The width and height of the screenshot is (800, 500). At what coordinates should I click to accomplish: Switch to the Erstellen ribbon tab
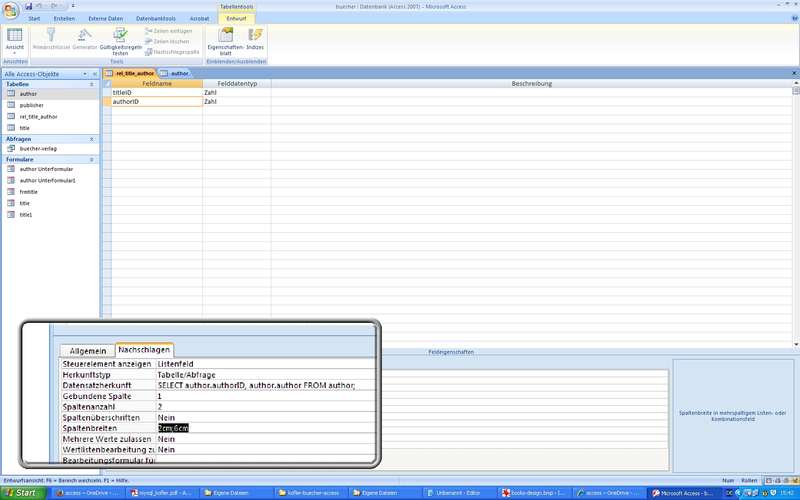[x=64, y=18]
